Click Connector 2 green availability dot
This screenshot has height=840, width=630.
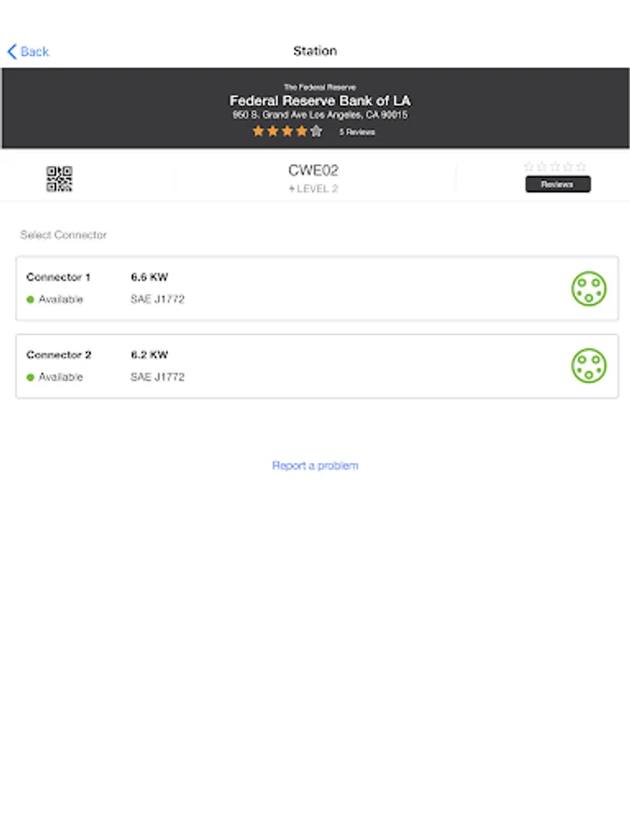30,377
